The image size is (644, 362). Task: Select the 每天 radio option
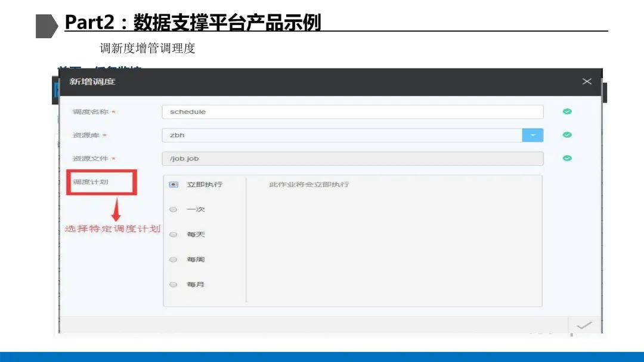(174, 234)
